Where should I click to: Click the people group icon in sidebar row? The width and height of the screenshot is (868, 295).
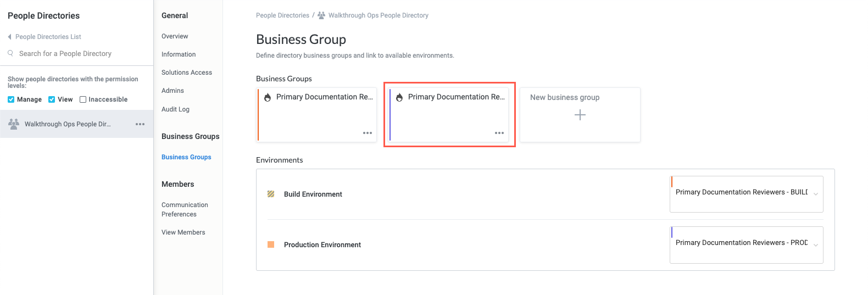(x=14, y=124)
